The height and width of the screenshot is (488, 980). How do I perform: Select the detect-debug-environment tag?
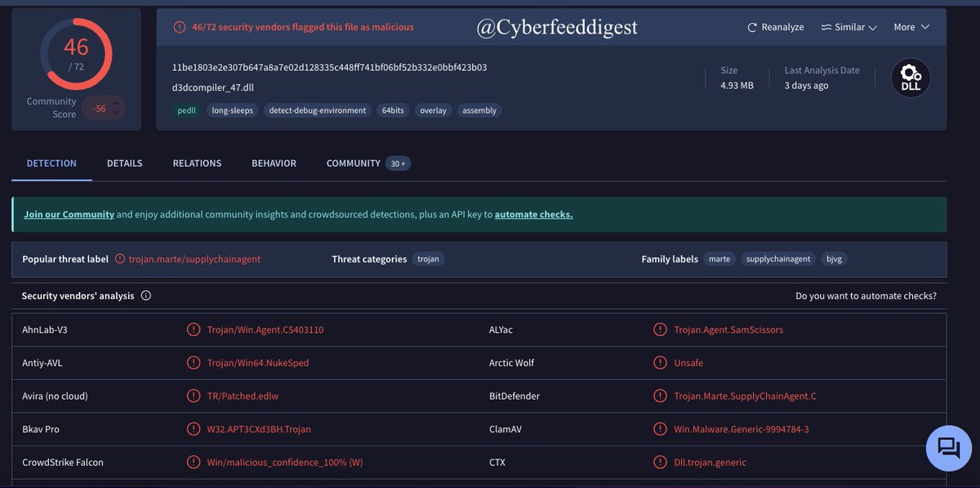click(x=317, y=110)
